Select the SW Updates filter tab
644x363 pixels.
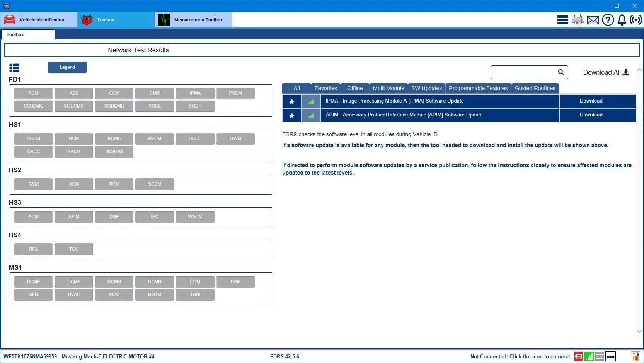click(x=426, y=88)
